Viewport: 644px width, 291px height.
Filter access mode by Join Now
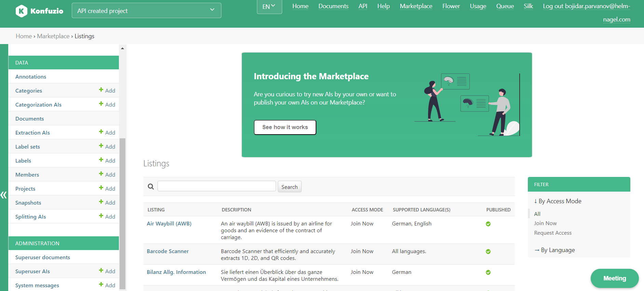point(545,223)
